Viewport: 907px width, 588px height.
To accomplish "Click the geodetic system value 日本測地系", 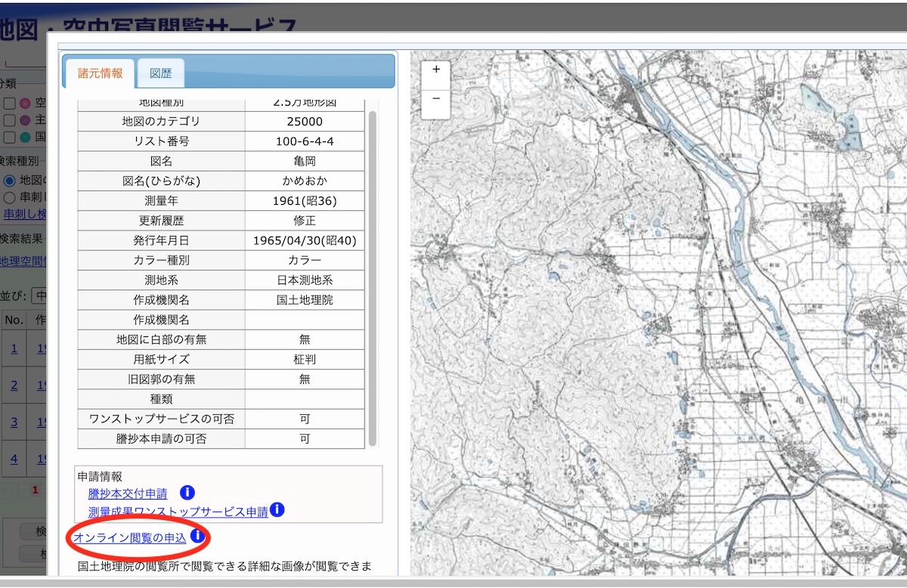I will 305,280.
